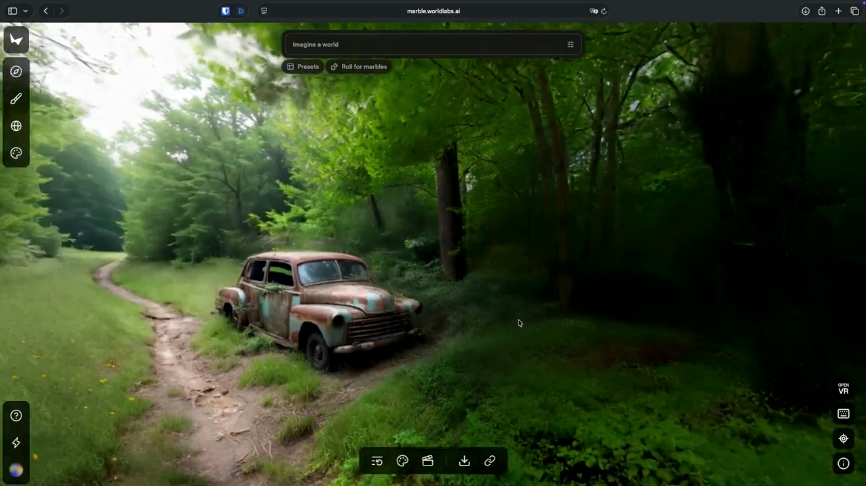Screen dimensions: 866x486
Task: Expand the sidebar dropdown chevron
Action: click(25, 11)
